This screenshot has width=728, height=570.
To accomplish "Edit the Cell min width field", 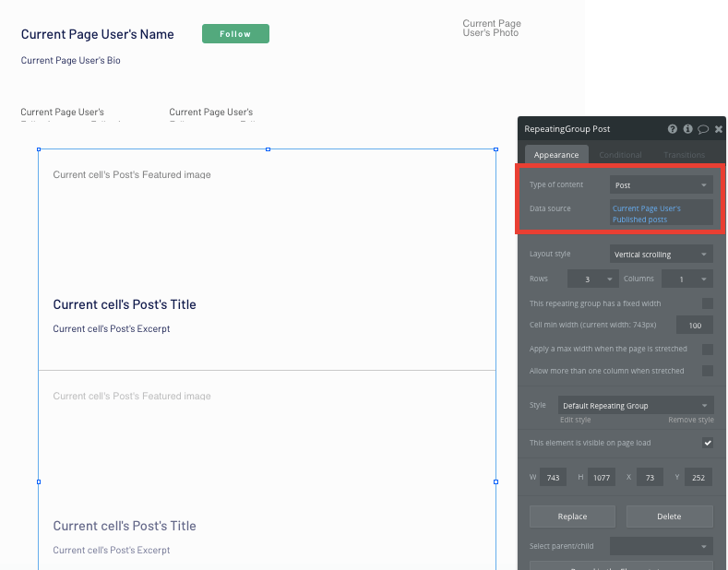I will 695,325.
